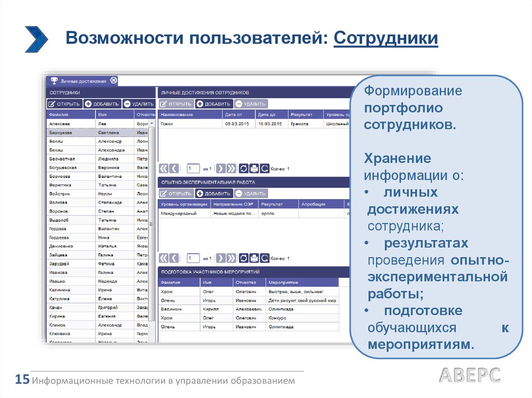The height and width of the screenshot is (398, 532).
Task: Refresh the experimental work table
Action: (243, 258)
